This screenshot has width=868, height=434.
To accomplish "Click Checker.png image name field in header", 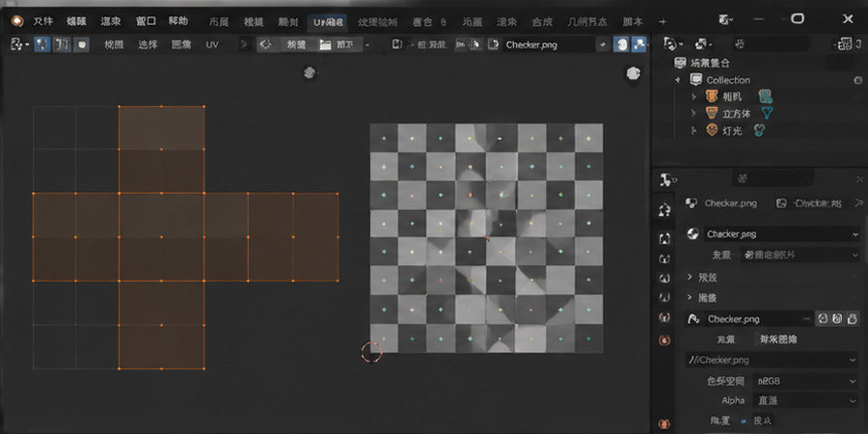I will [x=547, y=44].
